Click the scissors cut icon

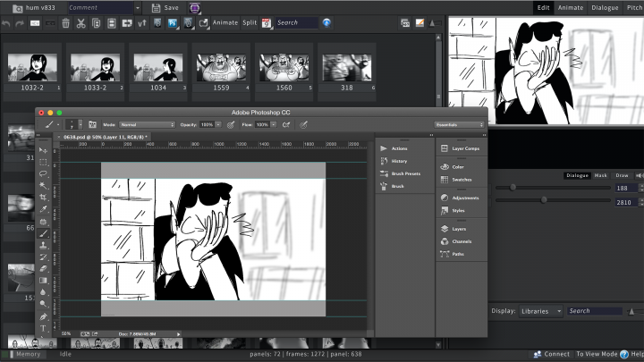click(80, 22)
